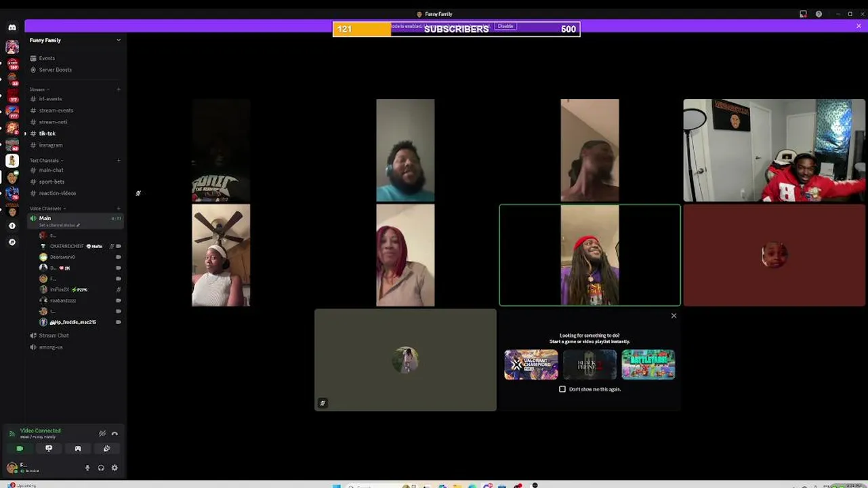
Task: Open Discover servers compass icon
Action: pos(12,242)
